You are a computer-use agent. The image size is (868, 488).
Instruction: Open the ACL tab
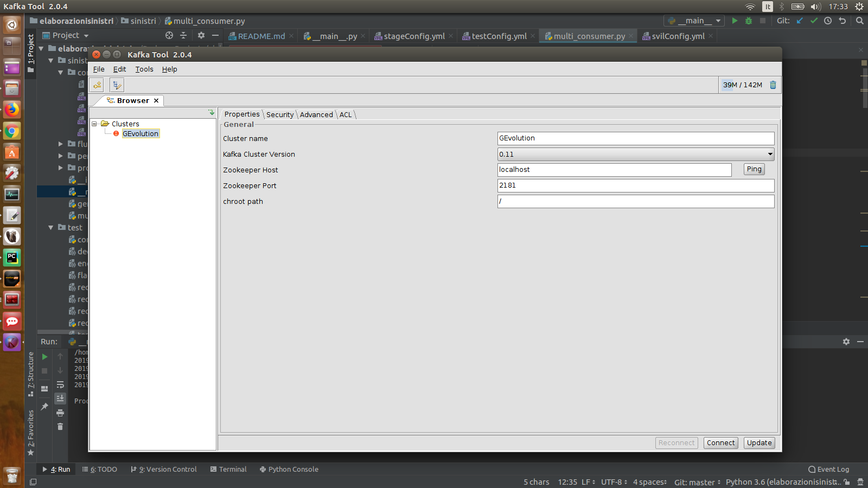click(346, 115)
